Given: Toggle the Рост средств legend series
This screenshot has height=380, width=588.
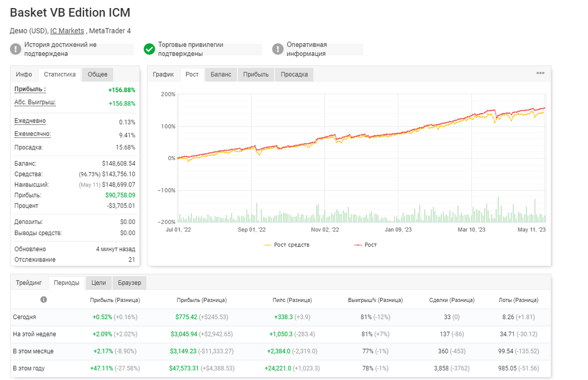Looking at the screenshot, I should click(x=287, y=245).
